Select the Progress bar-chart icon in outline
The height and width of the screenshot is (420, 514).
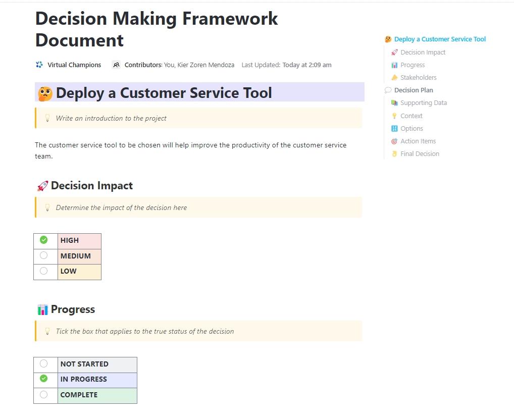click(394, 65)
